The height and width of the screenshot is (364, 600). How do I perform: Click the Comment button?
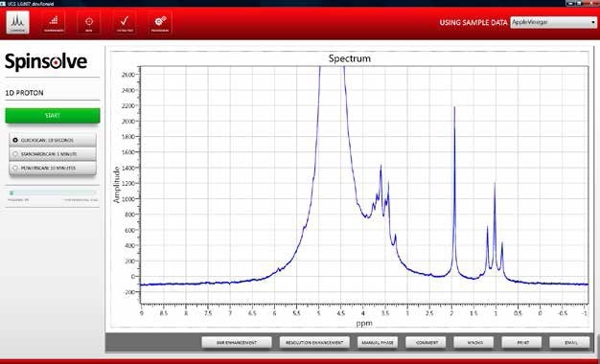click(x=426, y=343)
